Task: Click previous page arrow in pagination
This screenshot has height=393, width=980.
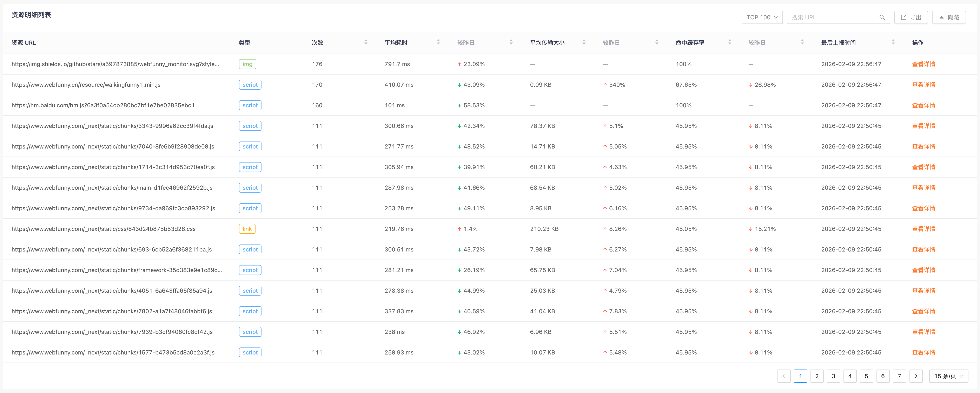Action: 784,376
